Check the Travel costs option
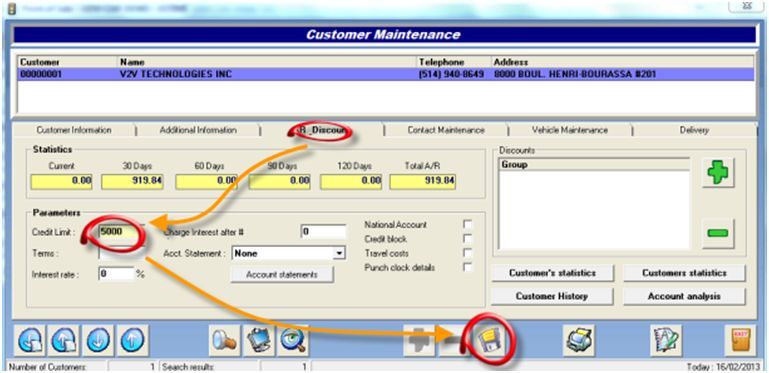This screenshot has height=373, width=769. pos(468,253)
